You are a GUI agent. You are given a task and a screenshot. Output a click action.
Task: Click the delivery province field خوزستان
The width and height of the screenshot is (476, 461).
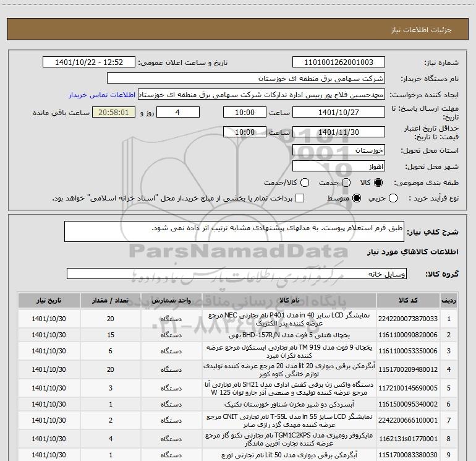tap(338, 150)
